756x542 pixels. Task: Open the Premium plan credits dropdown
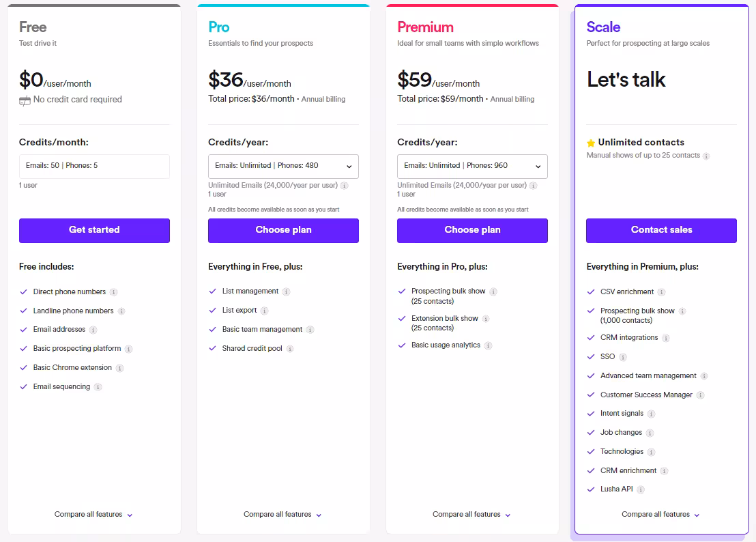click(x=472, y=166)
